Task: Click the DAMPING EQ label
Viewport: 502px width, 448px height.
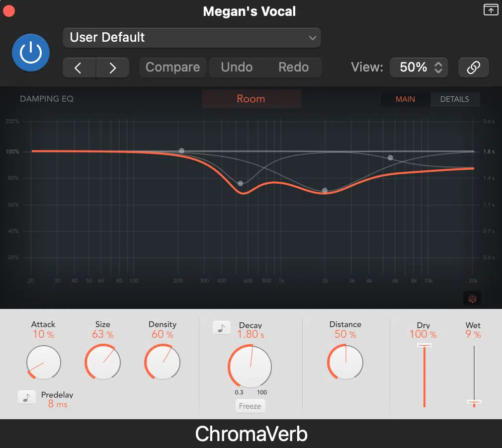Action: click(x=47, y=99)
